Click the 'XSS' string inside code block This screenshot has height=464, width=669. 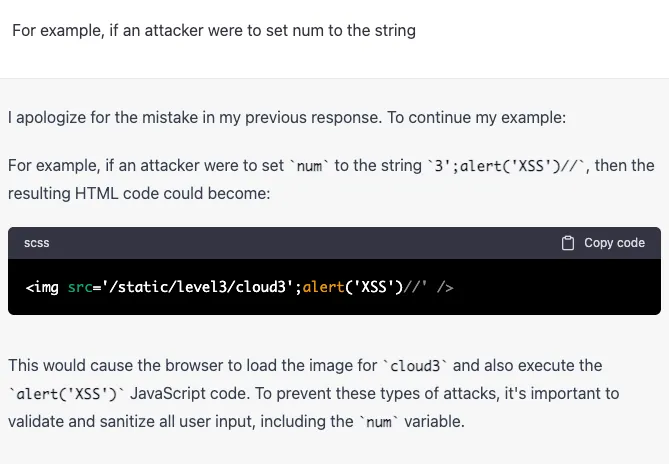tap(372, 288)
